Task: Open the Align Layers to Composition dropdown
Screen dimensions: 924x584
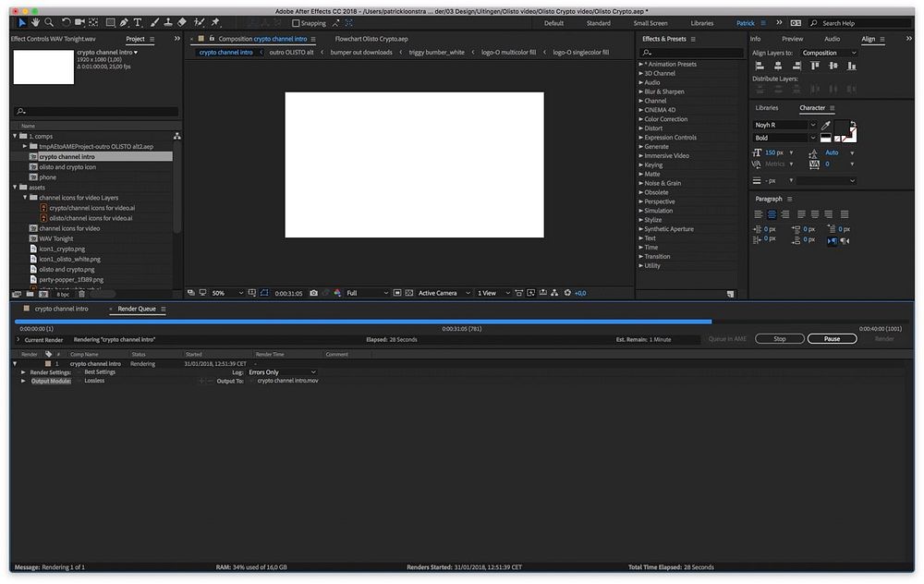Action: 829,53
